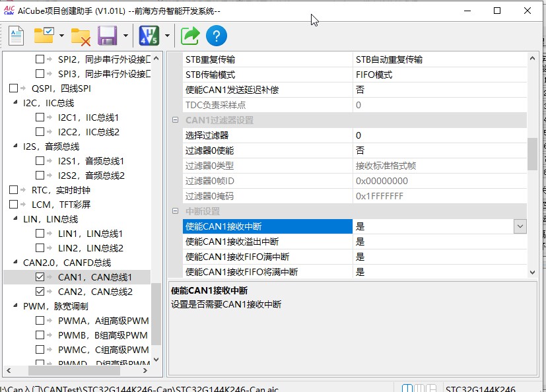Collapse the 中断设置 property group
This screenshot has height=392, width=546.
click(175, 211)
